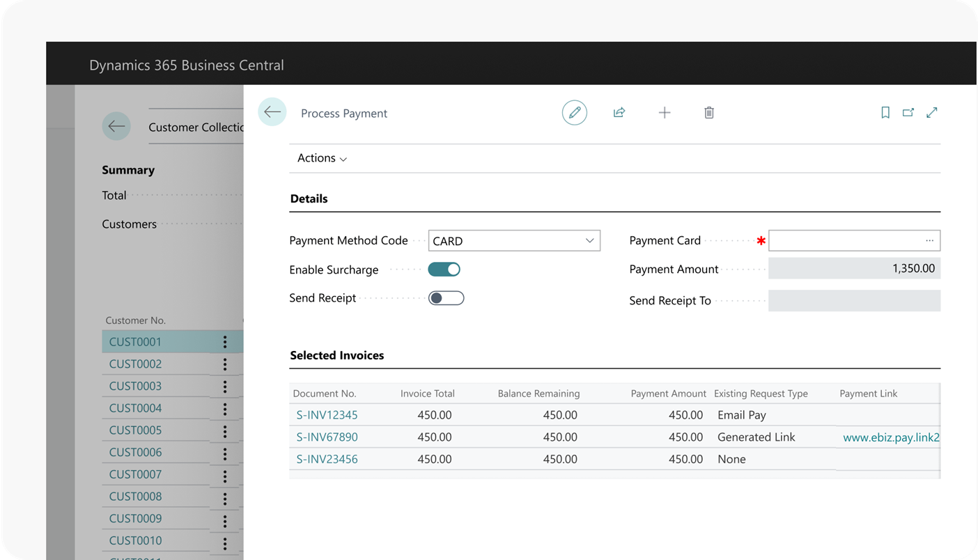
Task: Click the Send Receipt To field
Action: 853,301
